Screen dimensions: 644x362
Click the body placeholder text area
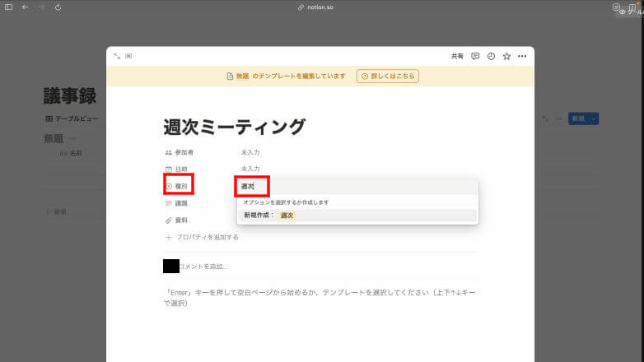pyautogui.click(x=320, y=298)
